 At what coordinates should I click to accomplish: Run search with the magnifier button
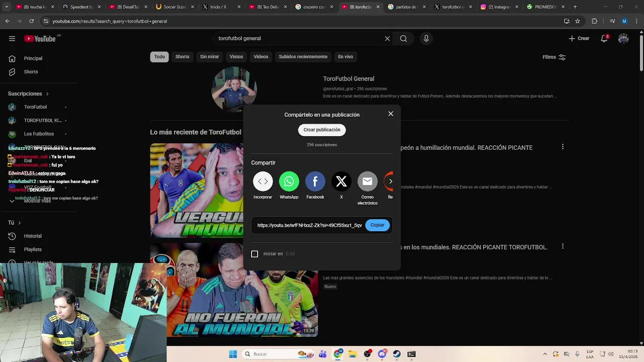click(404, 39)
